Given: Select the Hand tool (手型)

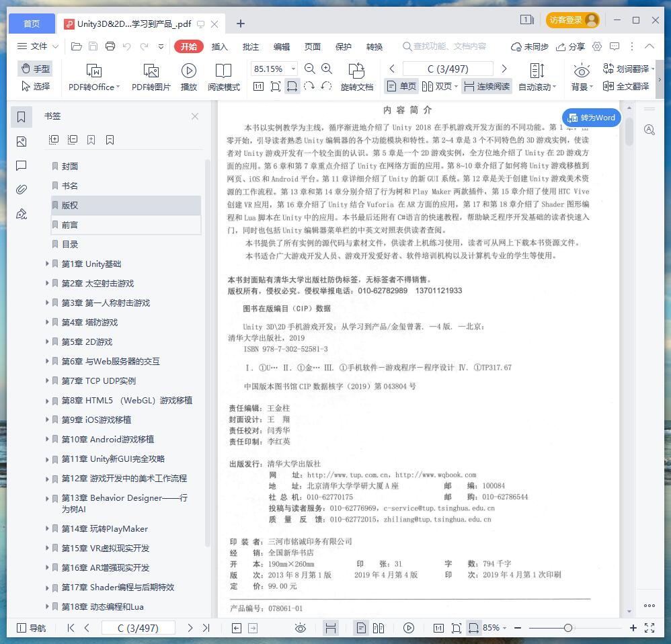Looking at the screenshot, I should click(36, 69).
